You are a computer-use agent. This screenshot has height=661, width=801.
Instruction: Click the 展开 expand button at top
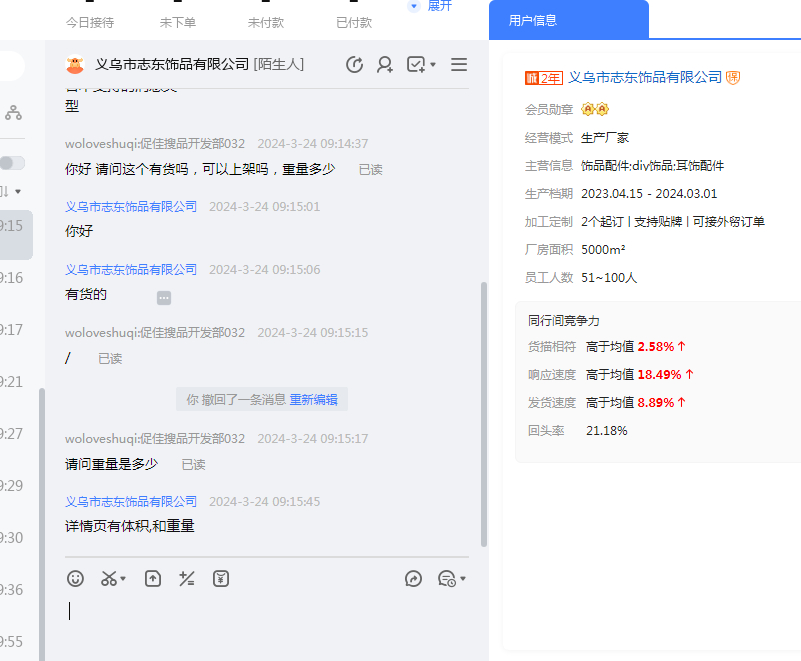pos(431,6)
